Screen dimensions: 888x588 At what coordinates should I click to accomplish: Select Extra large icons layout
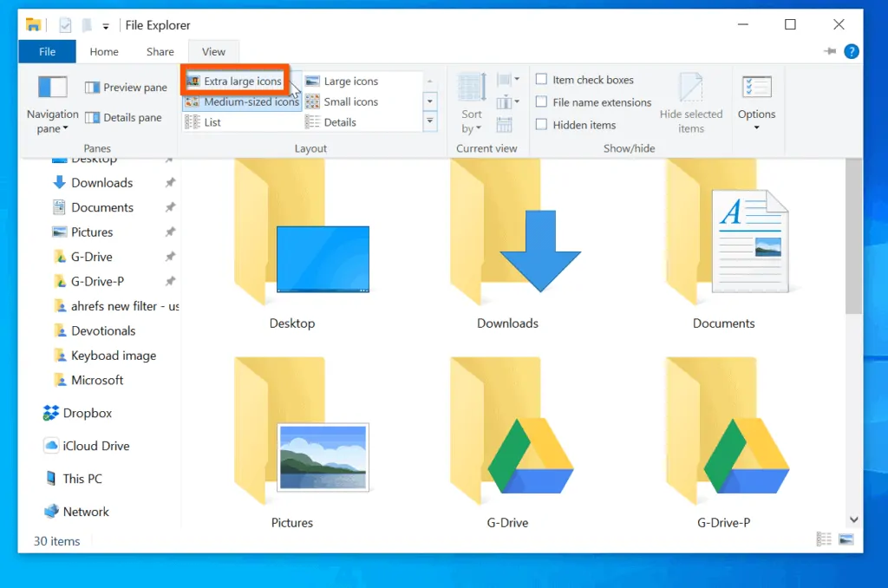point(234,82)
